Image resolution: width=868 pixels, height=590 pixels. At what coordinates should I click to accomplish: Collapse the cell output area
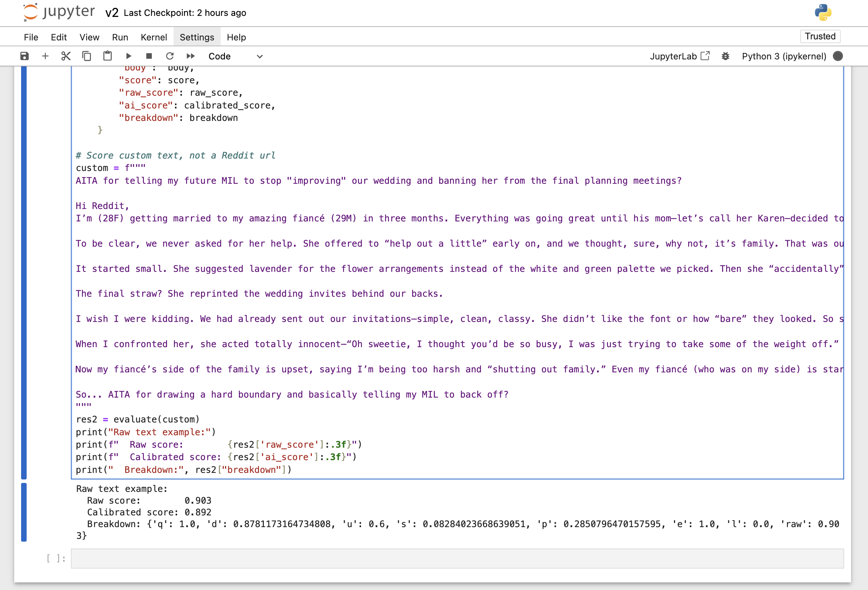(24, 512)
